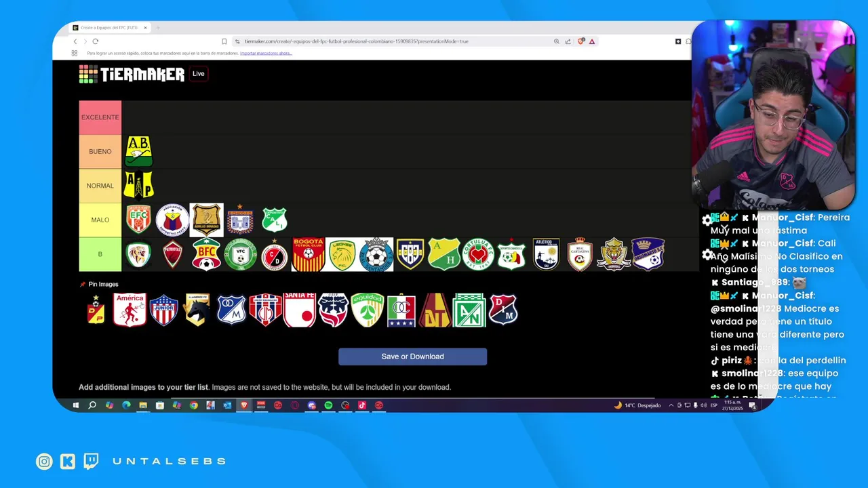Open a new browser tab with plus
This screenshot has width=868, height=488.
[x=158, y=28]
